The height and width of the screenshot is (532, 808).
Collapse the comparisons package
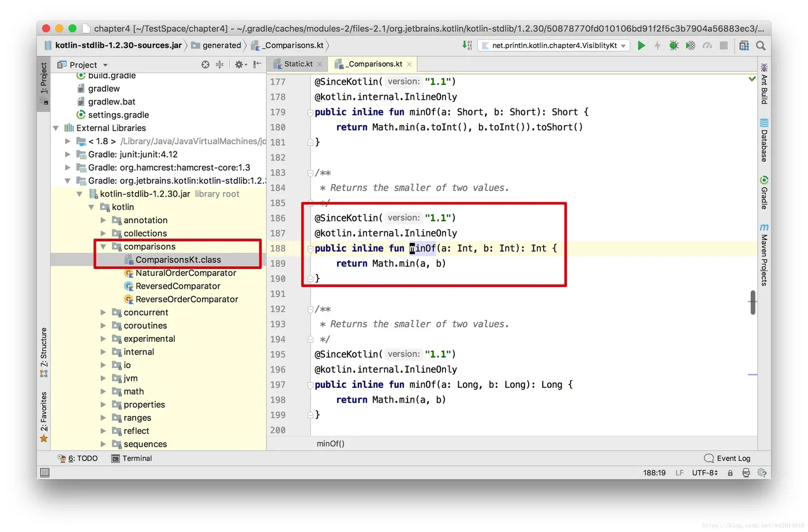click(x=103, y=247)
